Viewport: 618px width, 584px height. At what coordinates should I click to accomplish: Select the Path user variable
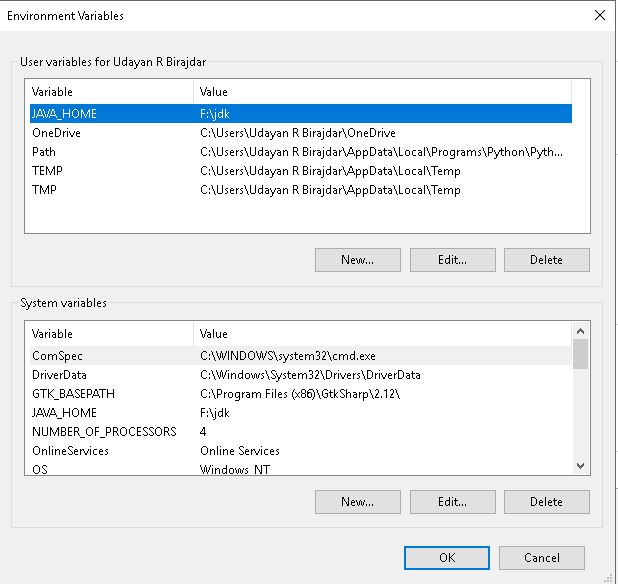(x=301, y=152)
